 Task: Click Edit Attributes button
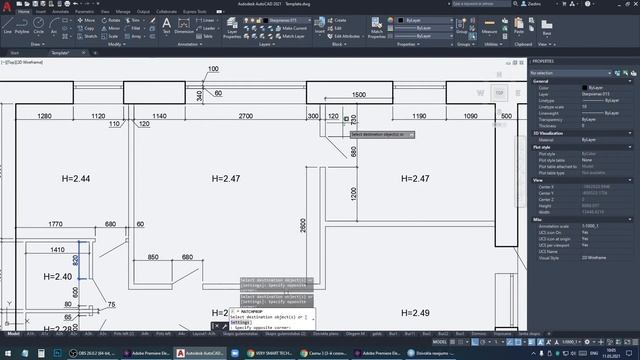343,36
